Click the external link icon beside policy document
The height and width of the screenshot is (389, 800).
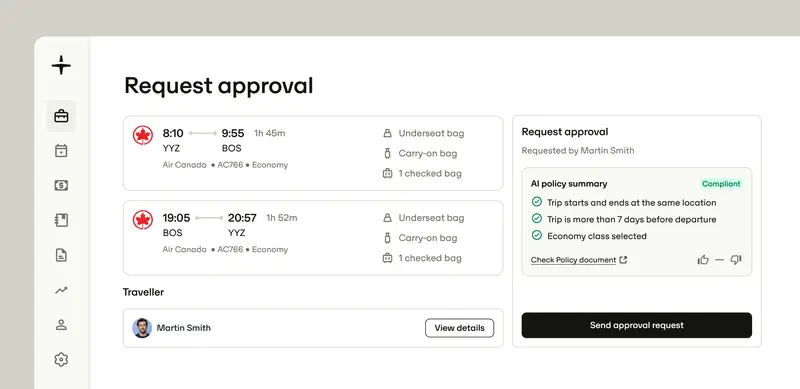point(623,260)
